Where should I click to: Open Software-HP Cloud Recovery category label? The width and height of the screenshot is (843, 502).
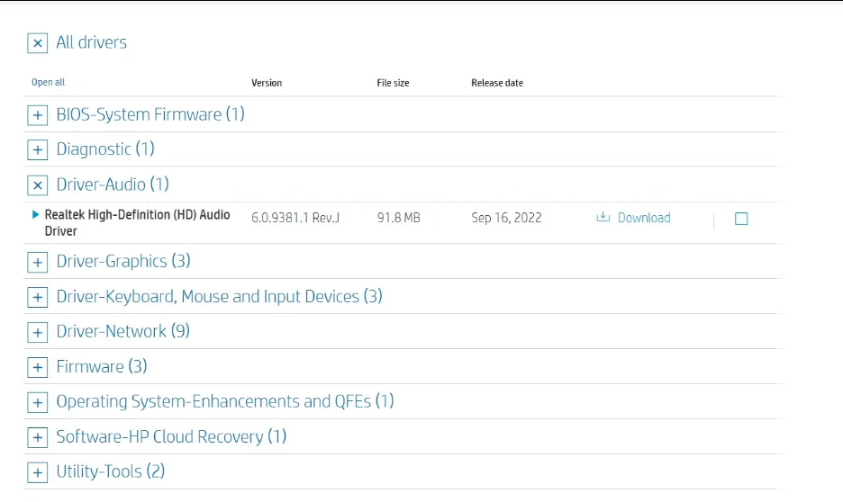(171, 437)
